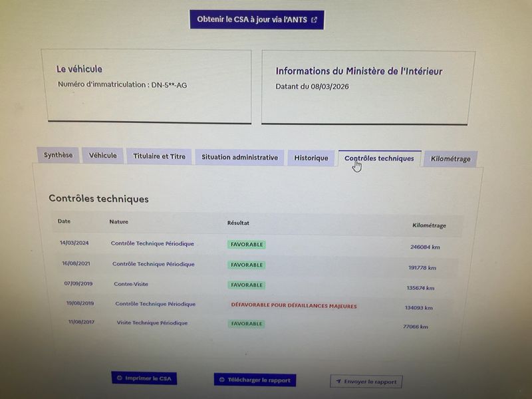Click Informations du Ministère de l'Intérieur heading
Screen dimensions: 532x399
click(359, 71)
